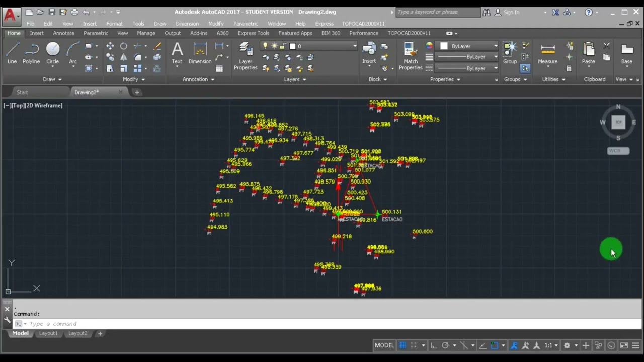The image size is (644, 362).
Task: Click the Match Properties icon
Action: coord(411,56)
